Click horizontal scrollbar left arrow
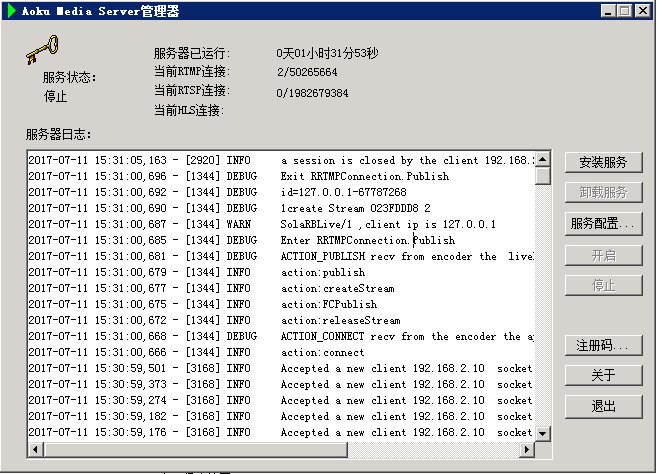 click(x=36, y=450)
